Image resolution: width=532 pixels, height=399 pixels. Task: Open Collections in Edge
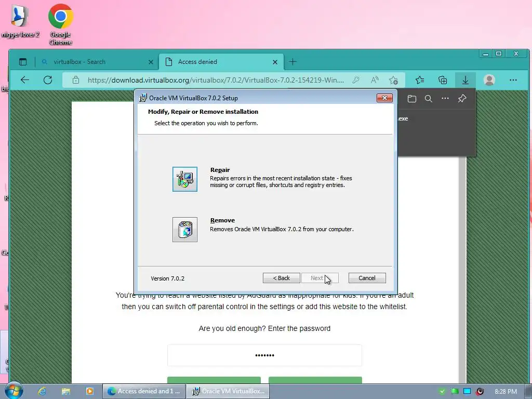[443, 80]
